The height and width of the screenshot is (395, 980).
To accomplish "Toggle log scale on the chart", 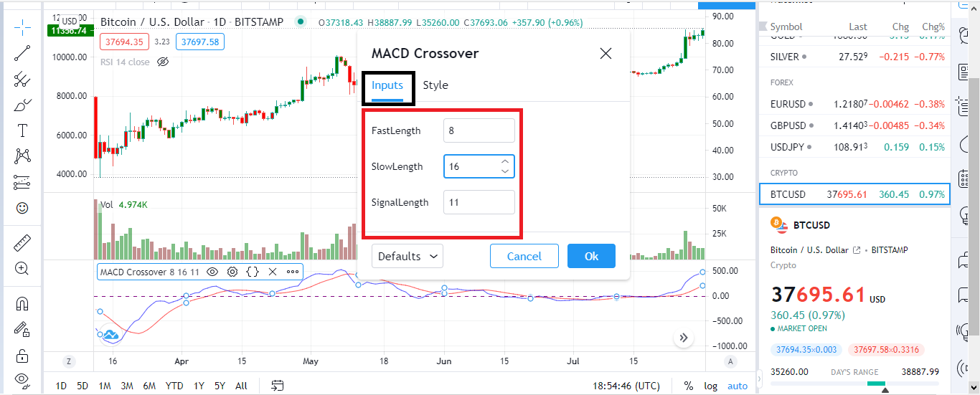I will 710,386.
